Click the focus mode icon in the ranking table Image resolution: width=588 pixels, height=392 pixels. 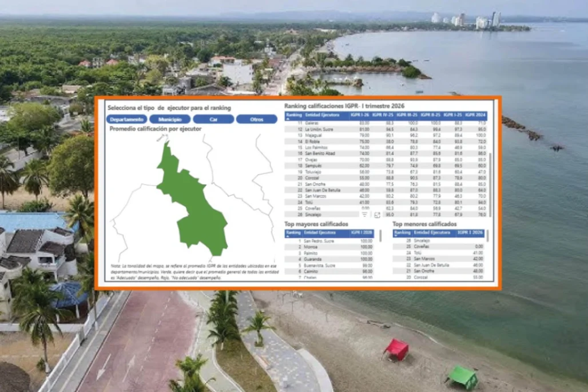pos(378,215)
